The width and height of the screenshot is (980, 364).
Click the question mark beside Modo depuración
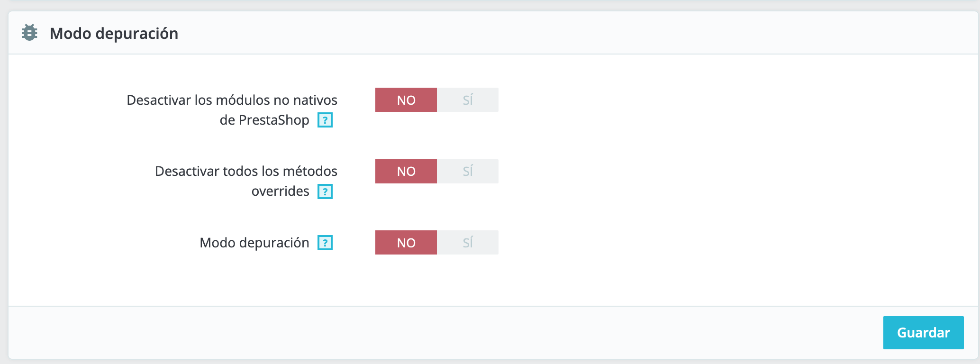(x=325, y=243)
